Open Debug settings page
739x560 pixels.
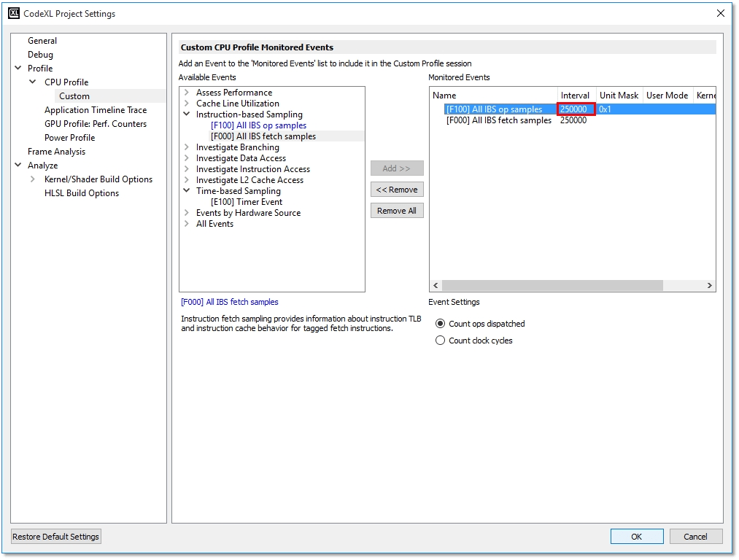40,54
